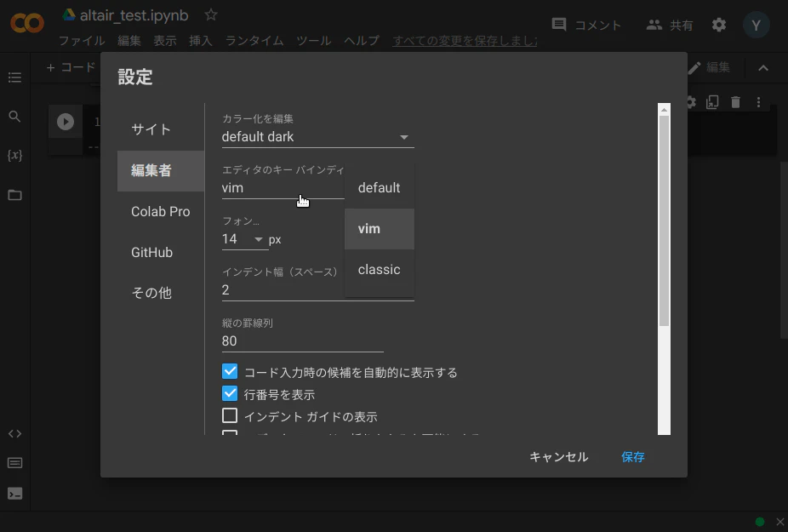This screenshot has height=532, width=788.
Task: Click the 共有 share button
Action: pyautogui.click(x=670, y=26)
